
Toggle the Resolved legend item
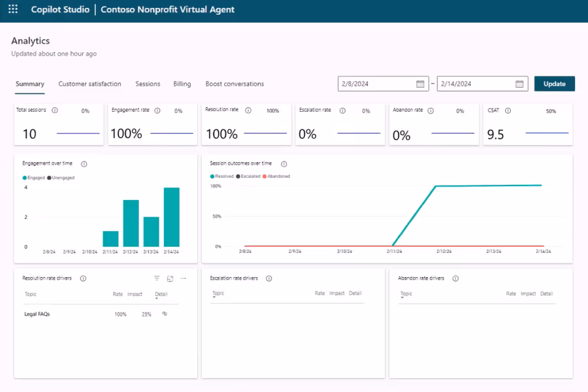pos(222,176)
